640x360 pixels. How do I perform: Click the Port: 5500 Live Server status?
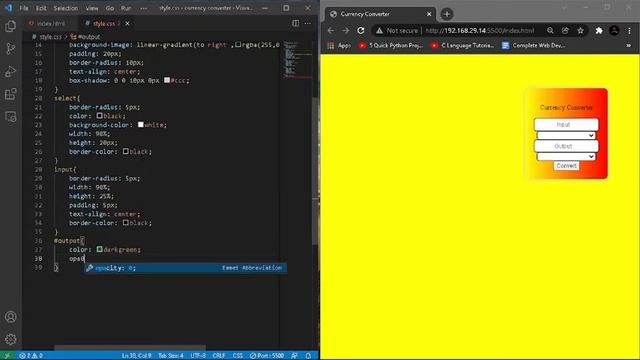[267, 356]
